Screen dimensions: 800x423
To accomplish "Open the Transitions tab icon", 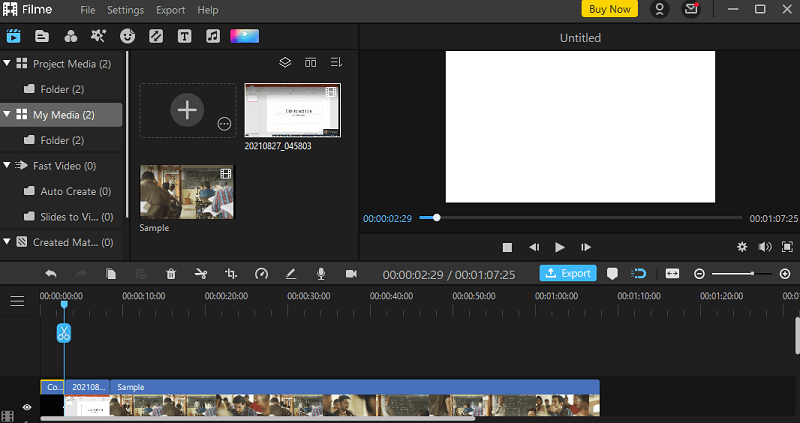I will (156, 36).
